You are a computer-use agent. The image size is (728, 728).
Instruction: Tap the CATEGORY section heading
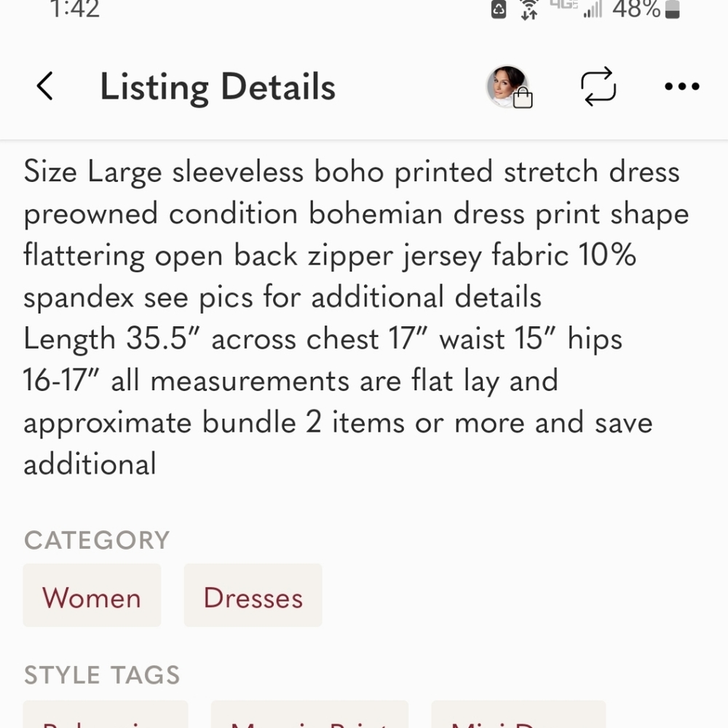point(97,540)
